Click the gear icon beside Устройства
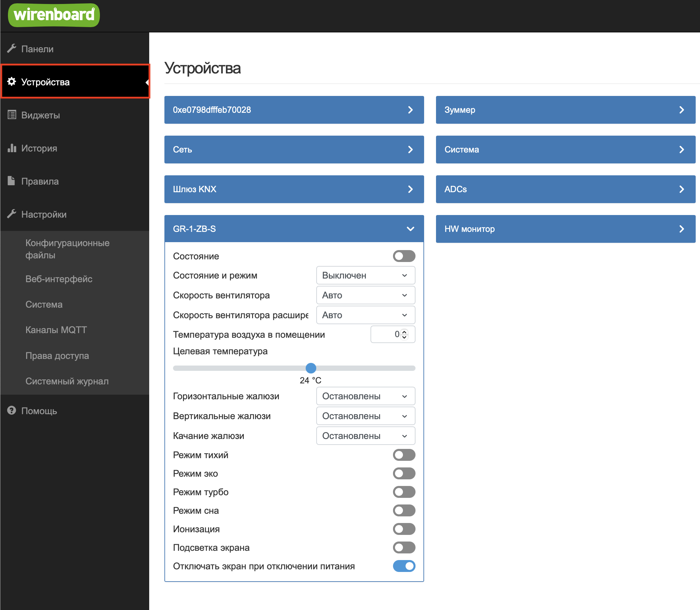 click(12, 82)
